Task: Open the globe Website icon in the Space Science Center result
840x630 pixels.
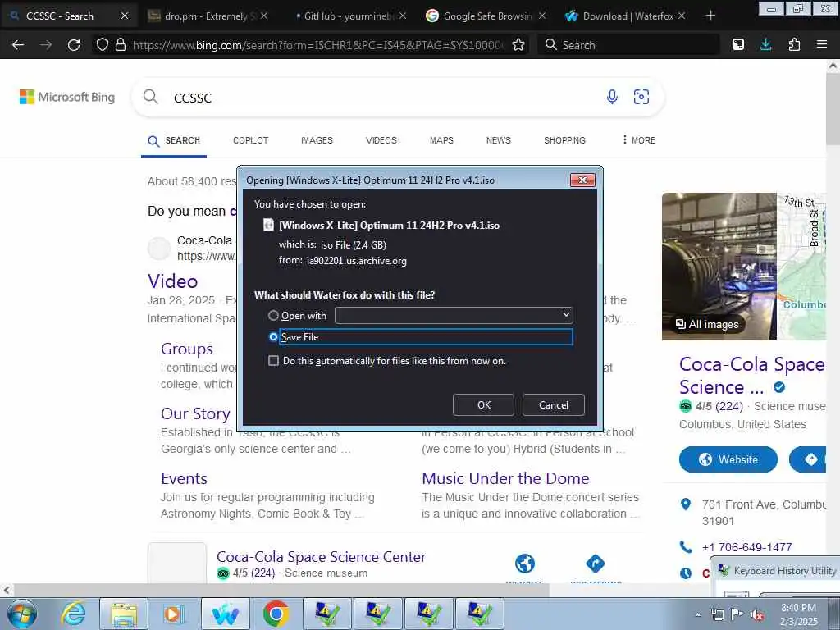Action: tap(525, 564)
